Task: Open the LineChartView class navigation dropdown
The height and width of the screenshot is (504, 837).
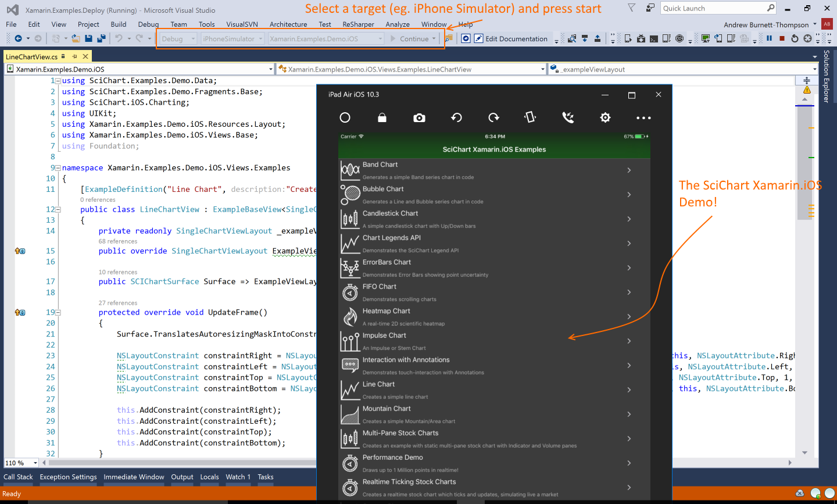Action: coord(412,69)
